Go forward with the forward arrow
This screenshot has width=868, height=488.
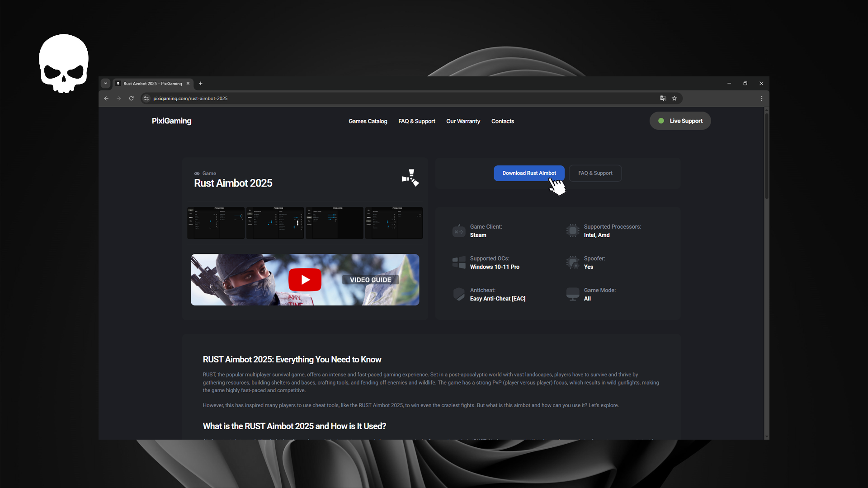pyautogui.click(x=119, y=99)
